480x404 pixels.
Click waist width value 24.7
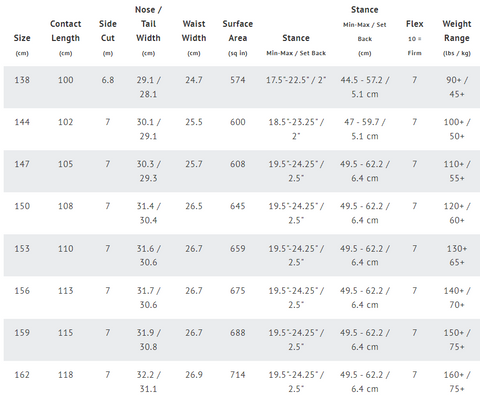point(194,80)
